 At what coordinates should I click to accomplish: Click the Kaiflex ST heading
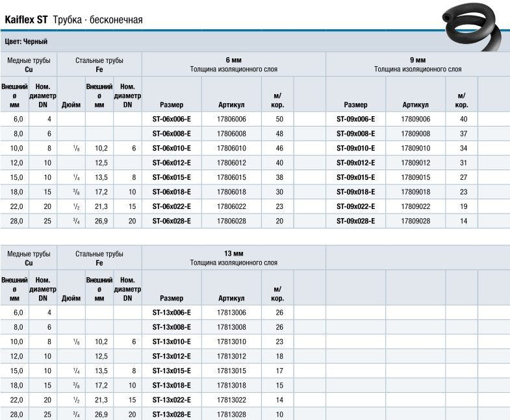point(26,20)
